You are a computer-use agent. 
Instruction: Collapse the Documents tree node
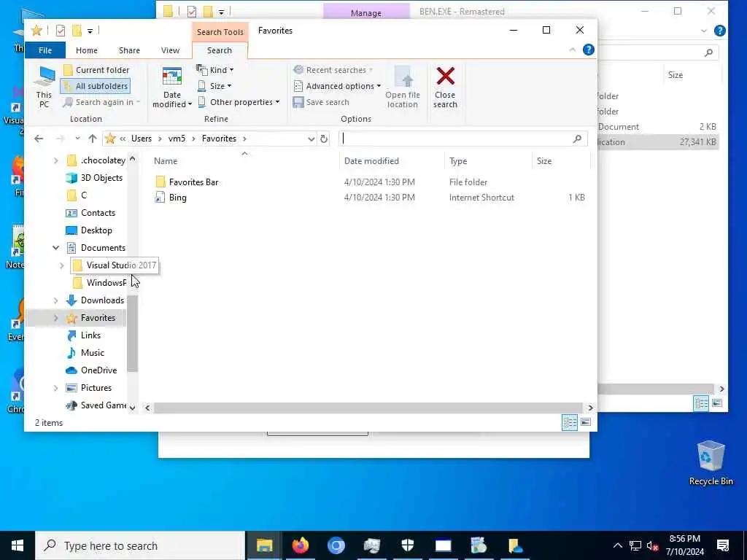pyautogui.click(x=55, y=248)
